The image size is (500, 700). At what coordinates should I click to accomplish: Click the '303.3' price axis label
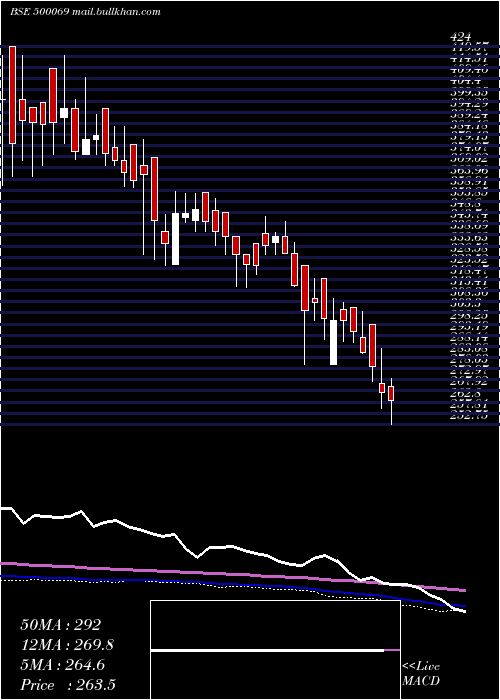(x=465, y=304)
